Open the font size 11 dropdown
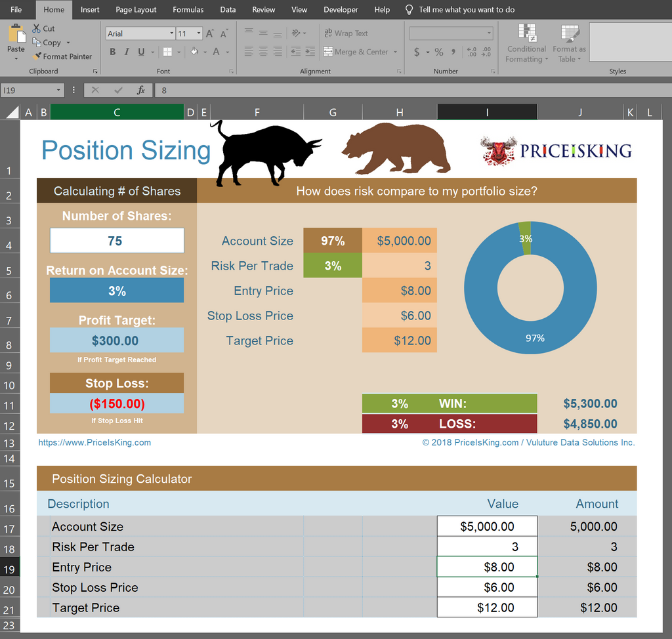The height and width of the screenshot is (639, 672). 198,33
